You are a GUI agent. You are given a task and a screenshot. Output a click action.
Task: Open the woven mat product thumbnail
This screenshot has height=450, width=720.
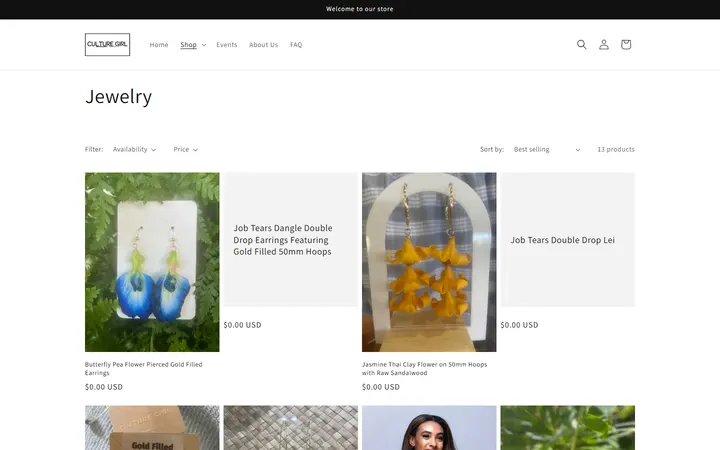pyautogui.click(x=291, y=428)
